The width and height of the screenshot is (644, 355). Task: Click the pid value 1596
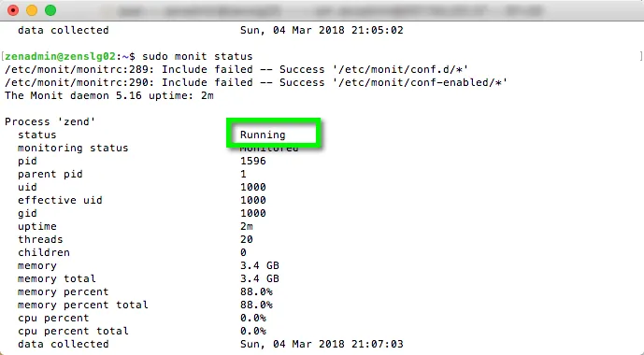pos(253,161)
